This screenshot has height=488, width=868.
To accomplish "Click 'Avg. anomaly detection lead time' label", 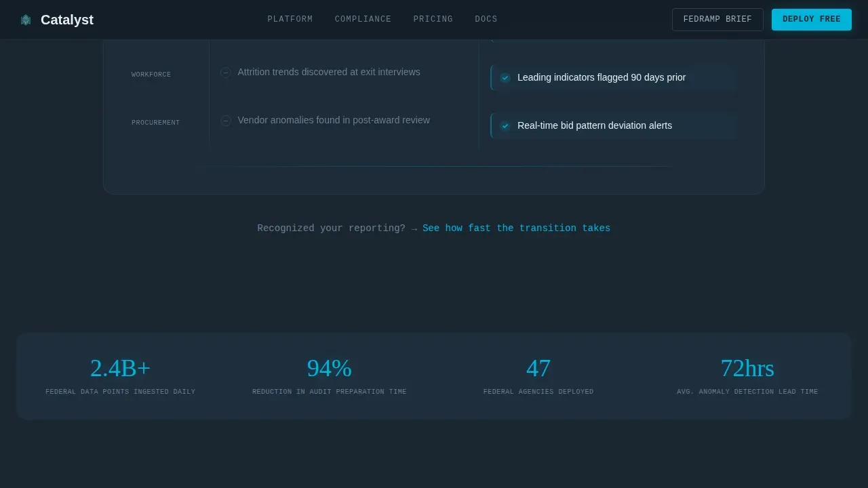I will tap(747, 392).
